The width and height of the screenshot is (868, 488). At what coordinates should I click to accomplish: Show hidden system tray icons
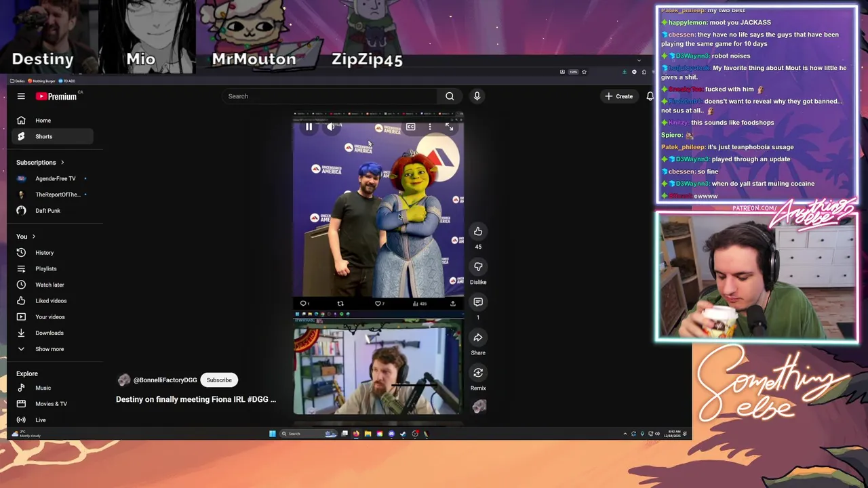625,434
